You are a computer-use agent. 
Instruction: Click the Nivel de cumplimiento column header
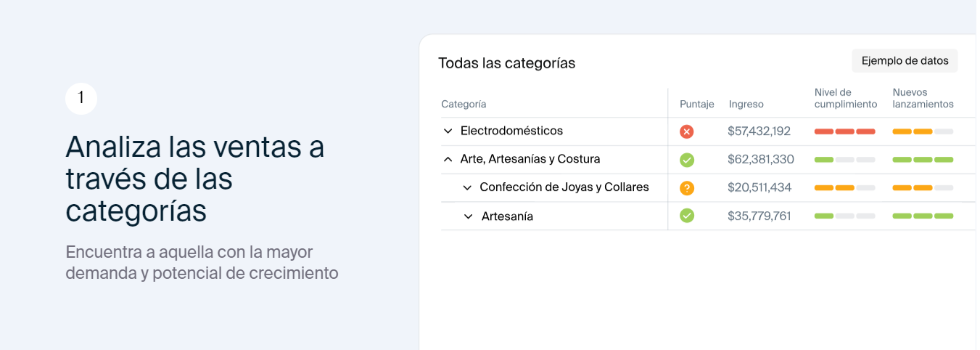click(x=846, y=98)
